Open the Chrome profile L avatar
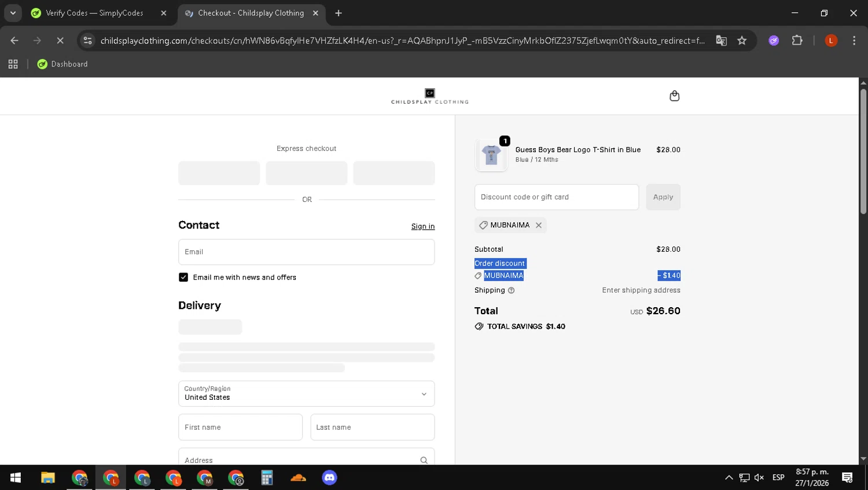Viewport: 868px width, 490px height. click(x=831, y=40)
